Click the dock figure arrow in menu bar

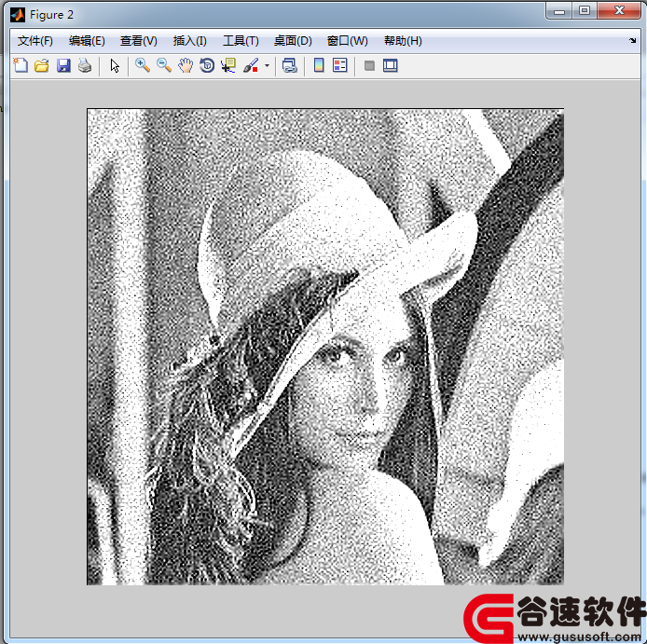[x=633, y=40]
